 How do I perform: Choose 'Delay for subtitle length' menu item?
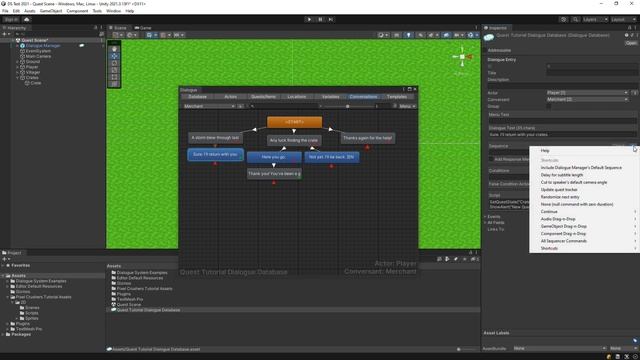point(562,175)
